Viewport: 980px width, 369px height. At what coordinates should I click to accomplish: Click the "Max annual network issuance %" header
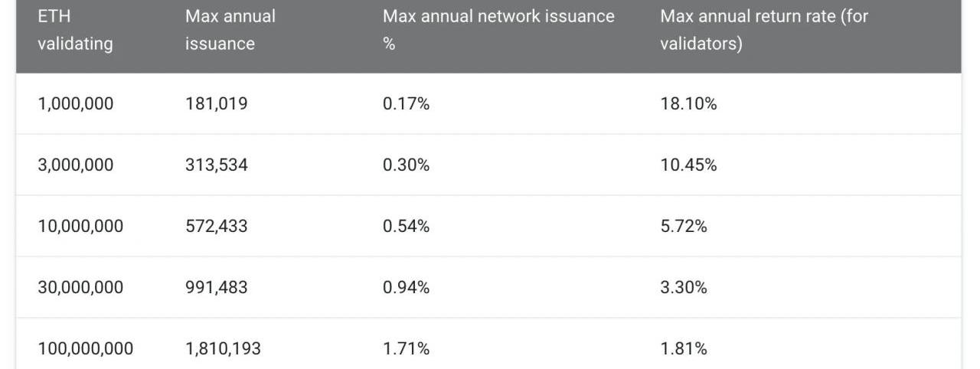(498, 30)
